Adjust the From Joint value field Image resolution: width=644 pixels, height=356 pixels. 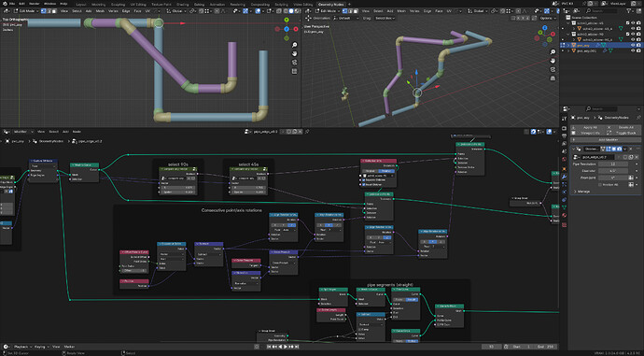(613, 178)
